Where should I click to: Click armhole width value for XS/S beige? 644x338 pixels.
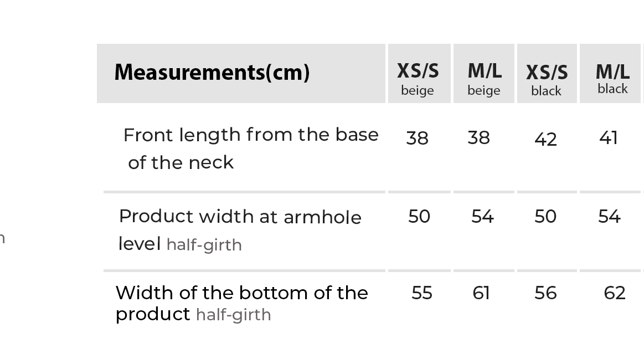419,216
